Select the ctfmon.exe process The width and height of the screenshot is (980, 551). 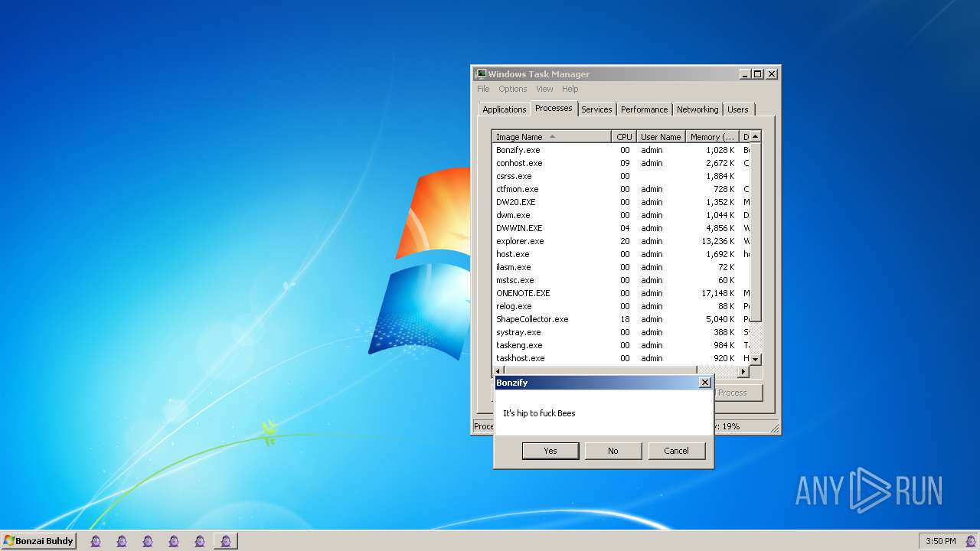pyautogui.click(x=620, y=189)
